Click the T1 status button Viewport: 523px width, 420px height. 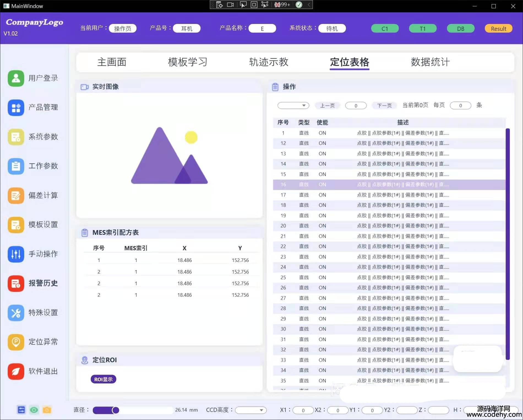[x=423, y=29]
